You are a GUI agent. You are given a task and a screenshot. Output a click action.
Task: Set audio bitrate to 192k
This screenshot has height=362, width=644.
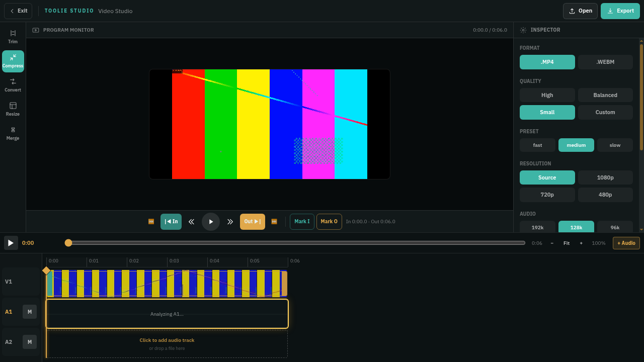tap(537, 227)
